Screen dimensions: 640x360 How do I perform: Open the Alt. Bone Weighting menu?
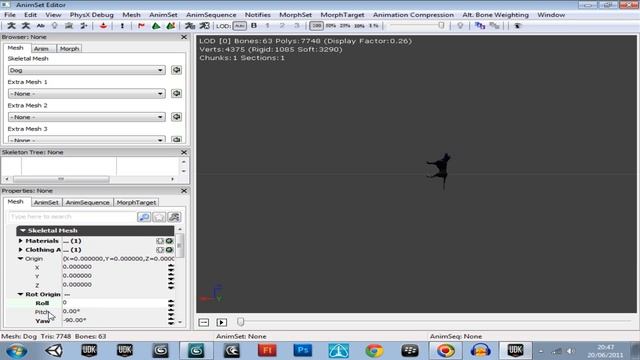pos(495,15)
